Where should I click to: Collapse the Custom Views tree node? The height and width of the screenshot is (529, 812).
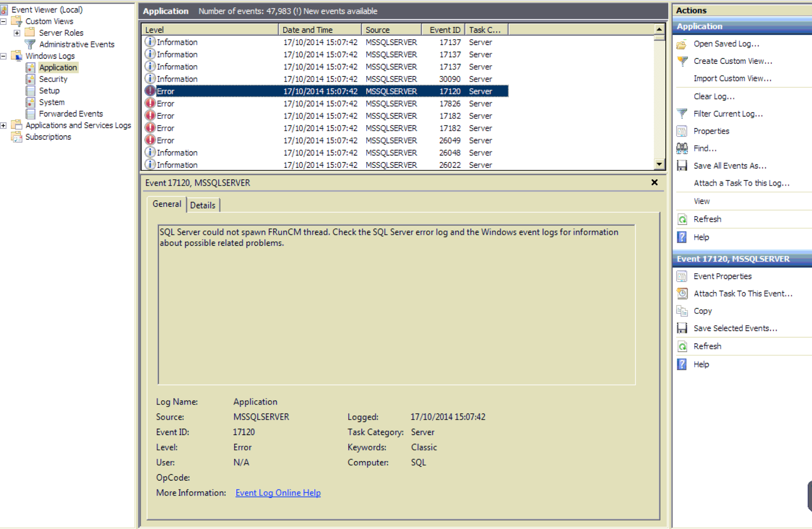coord(4,21)
